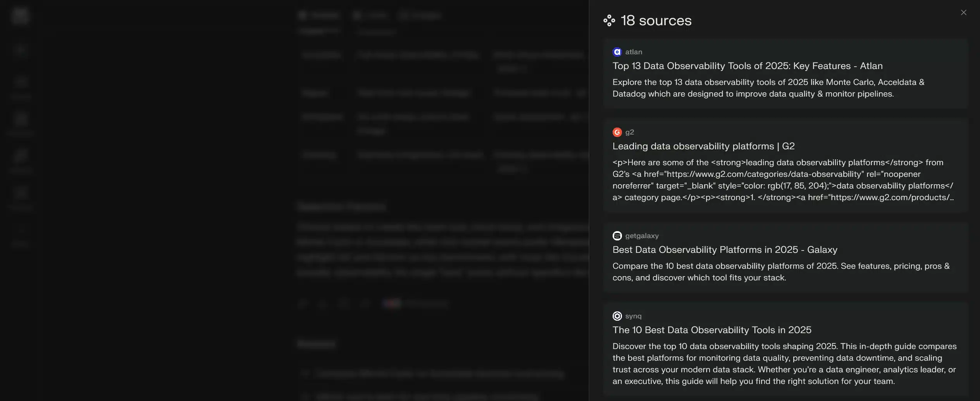Click the getgalaxy favicon icon

pos(617,235)
